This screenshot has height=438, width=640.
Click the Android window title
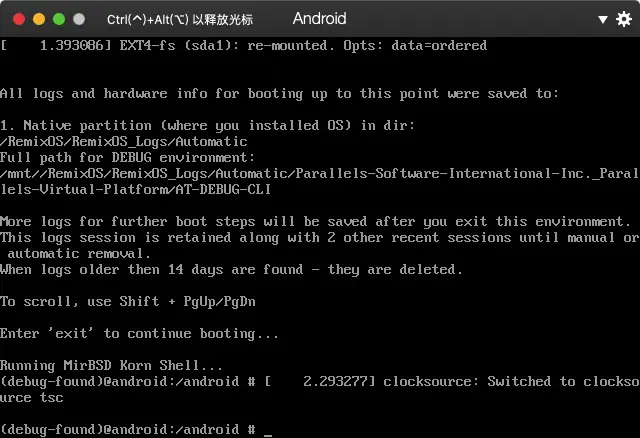319,19
